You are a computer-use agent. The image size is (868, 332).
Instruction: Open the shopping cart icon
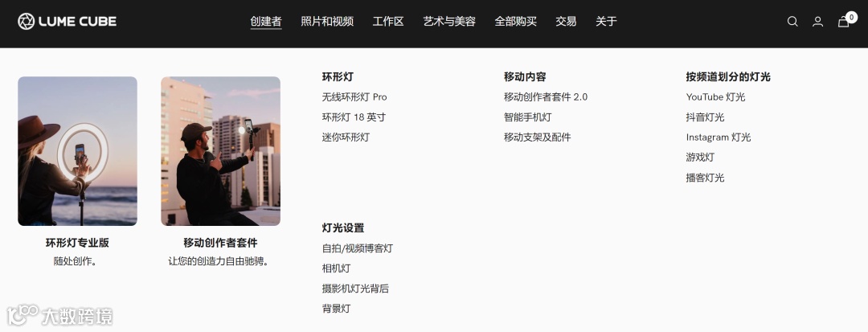click(x=844, y=22)
